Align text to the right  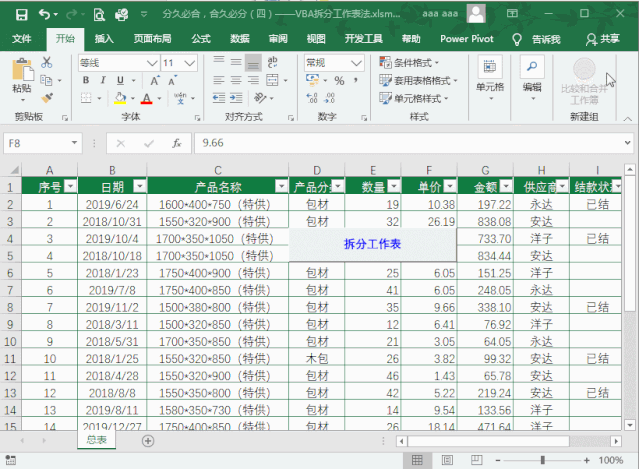click(x=253, y=80)
